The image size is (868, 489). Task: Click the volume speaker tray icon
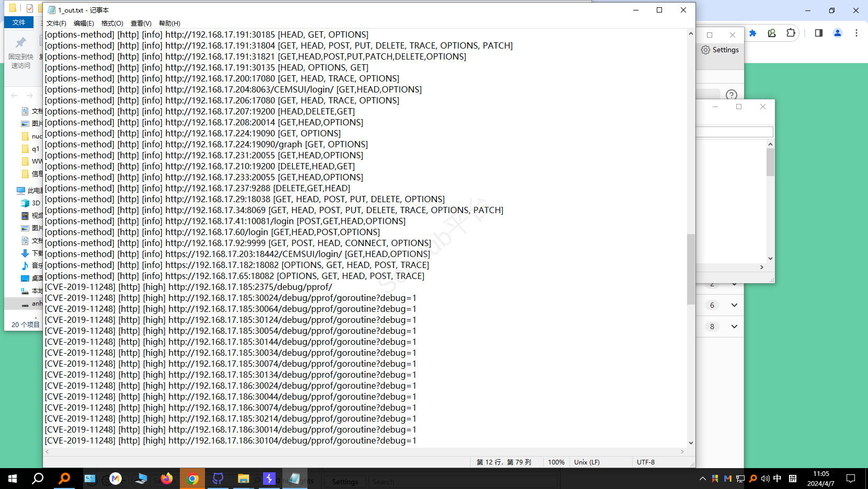[765, 479]
